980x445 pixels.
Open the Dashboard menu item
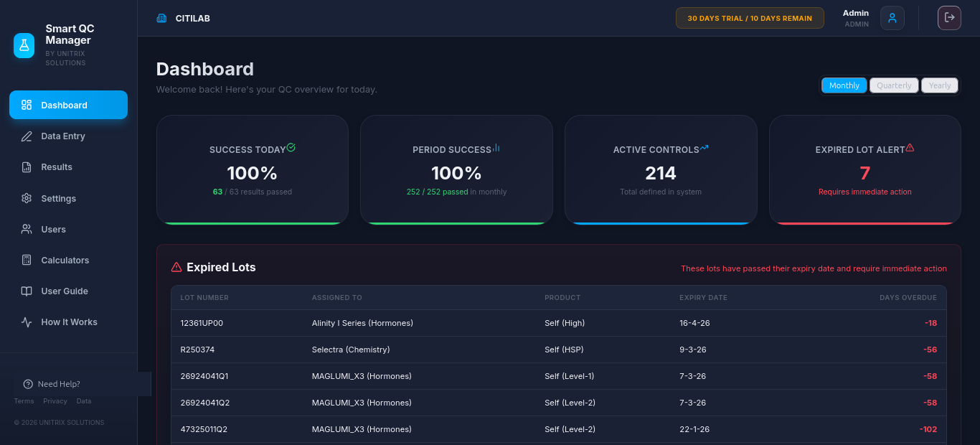pyautogui.click(x=68, y=105)
